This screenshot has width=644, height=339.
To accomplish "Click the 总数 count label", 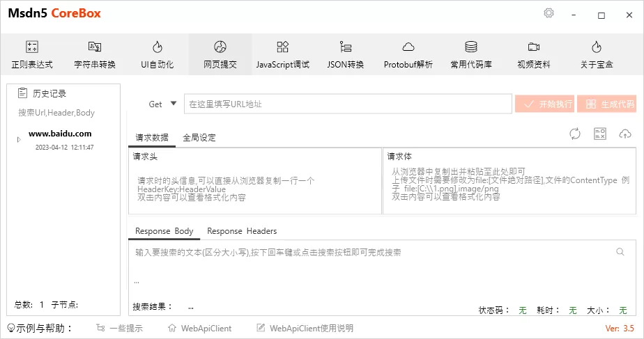I will (24, 304).
